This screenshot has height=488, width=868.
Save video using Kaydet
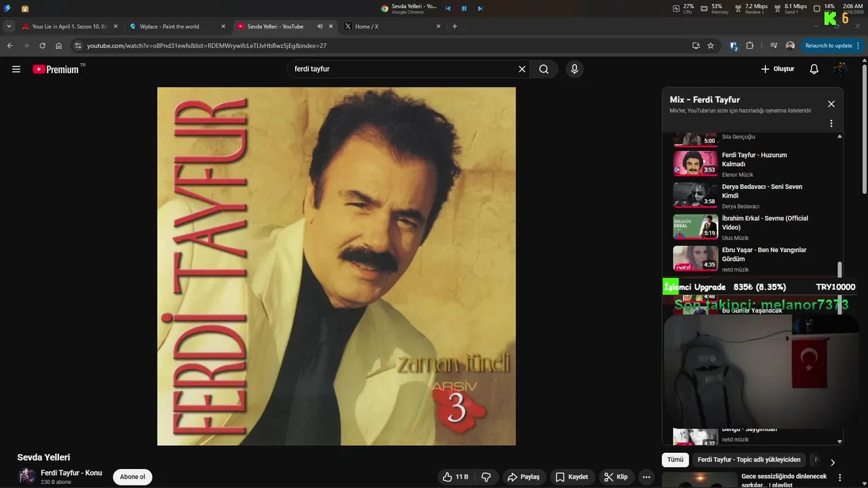[572, 477]
